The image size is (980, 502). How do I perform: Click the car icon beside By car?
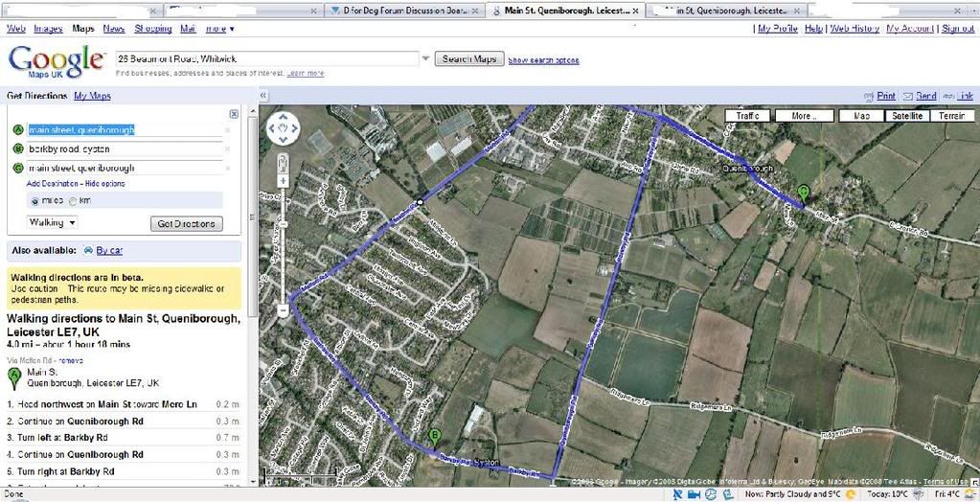pos(88,250)
